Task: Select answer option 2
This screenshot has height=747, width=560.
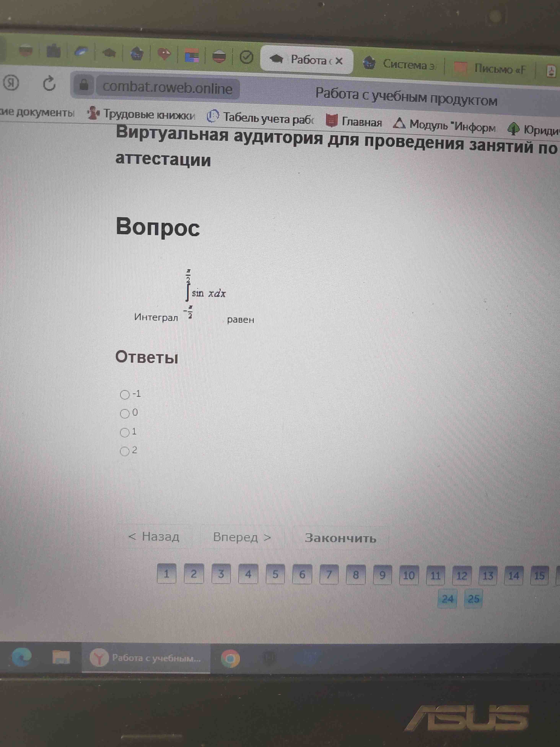Action: (x=125, y=451)
